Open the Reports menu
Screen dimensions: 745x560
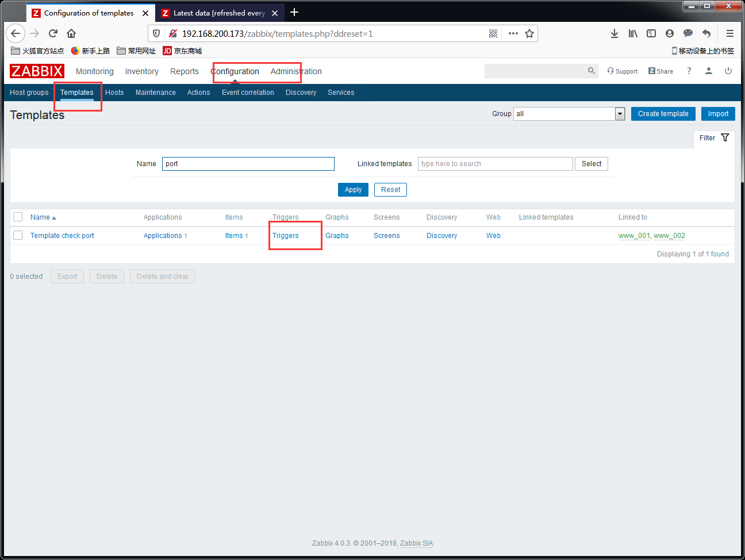(x=185, y=71)
